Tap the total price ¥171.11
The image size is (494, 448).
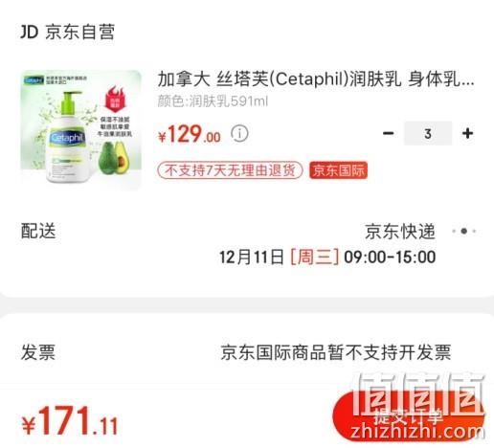(x=70, y=421)
